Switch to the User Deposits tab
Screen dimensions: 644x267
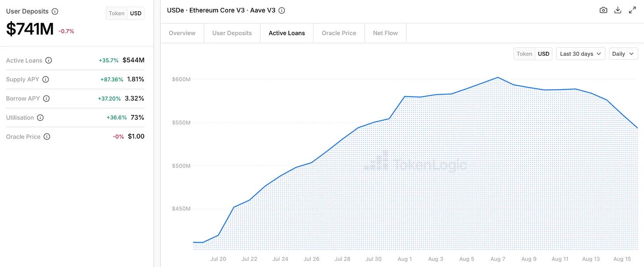click(x=232, y=33)
